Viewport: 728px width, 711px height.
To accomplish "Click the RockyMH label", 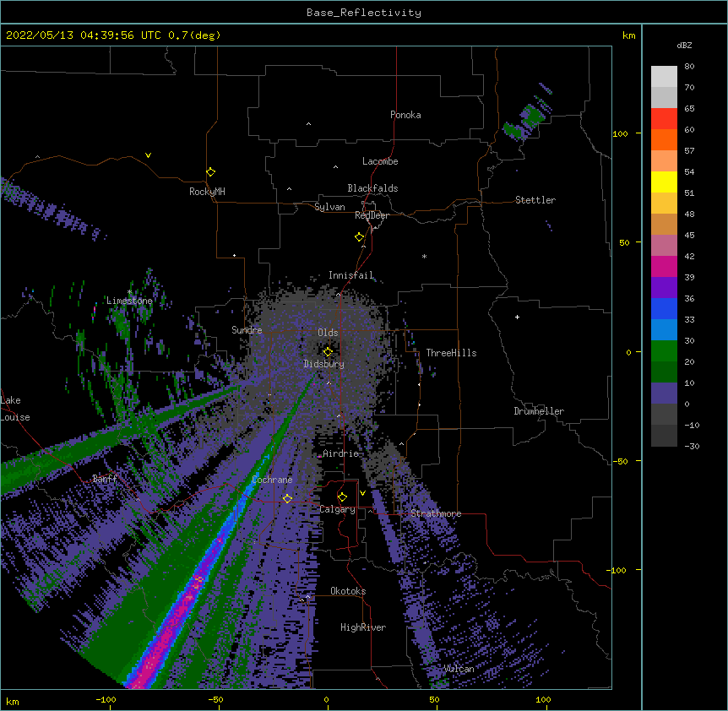I will pos(207,192).
